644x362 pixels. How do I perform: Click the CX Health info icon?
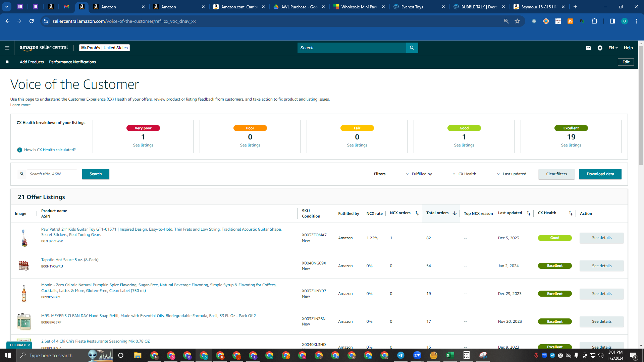click(x=19, y=150)
